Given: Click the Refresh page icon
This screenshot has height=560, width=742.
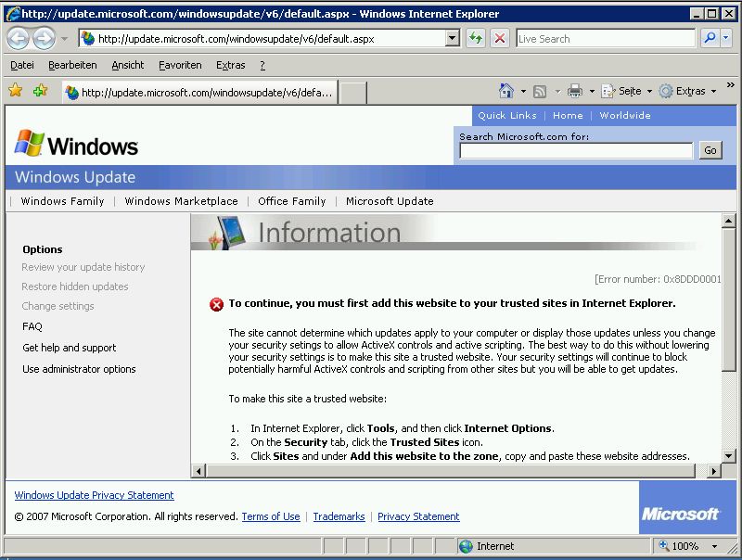Looking at the screenshot, I should click(476, 38).
